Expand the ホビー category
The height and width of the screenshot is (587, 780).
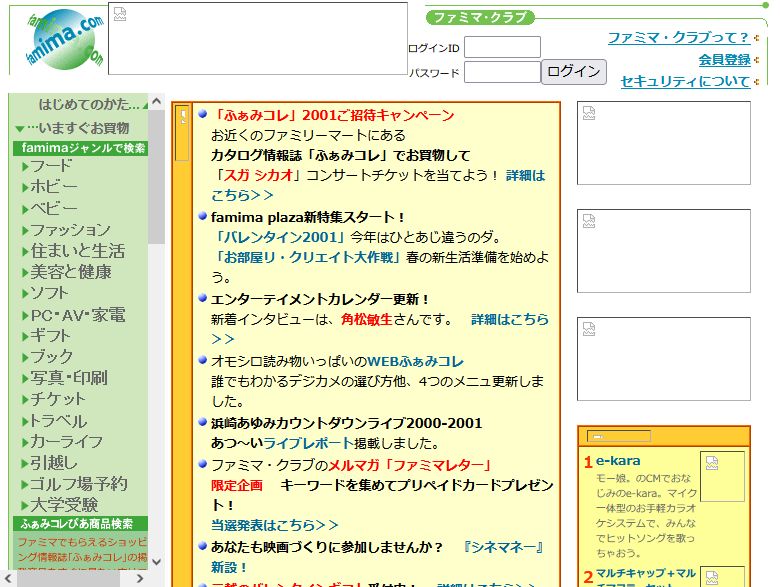click(50, 187)
